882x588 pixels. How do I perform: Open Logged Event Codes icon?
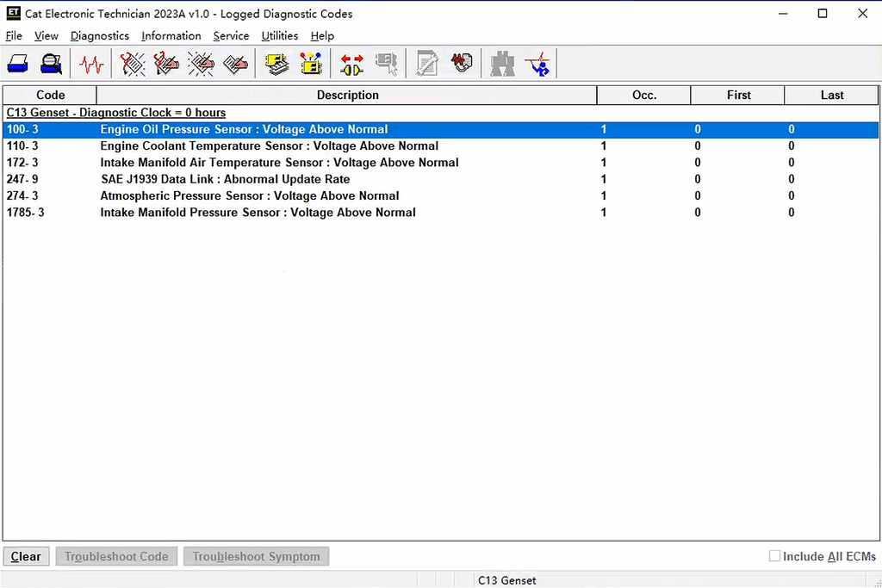236,64
